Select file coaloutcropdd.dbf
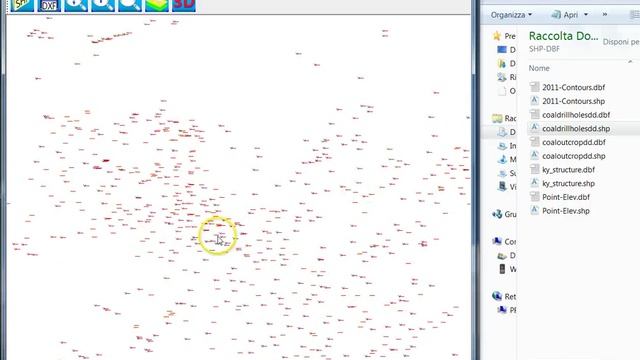 point(573,142)
